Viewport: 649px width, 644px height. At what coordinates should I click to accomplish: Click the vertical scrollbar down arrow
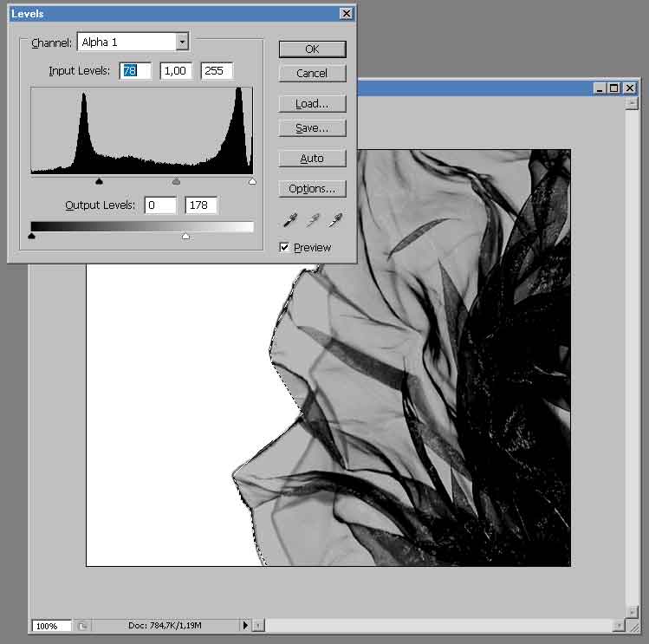click(632, 611)
